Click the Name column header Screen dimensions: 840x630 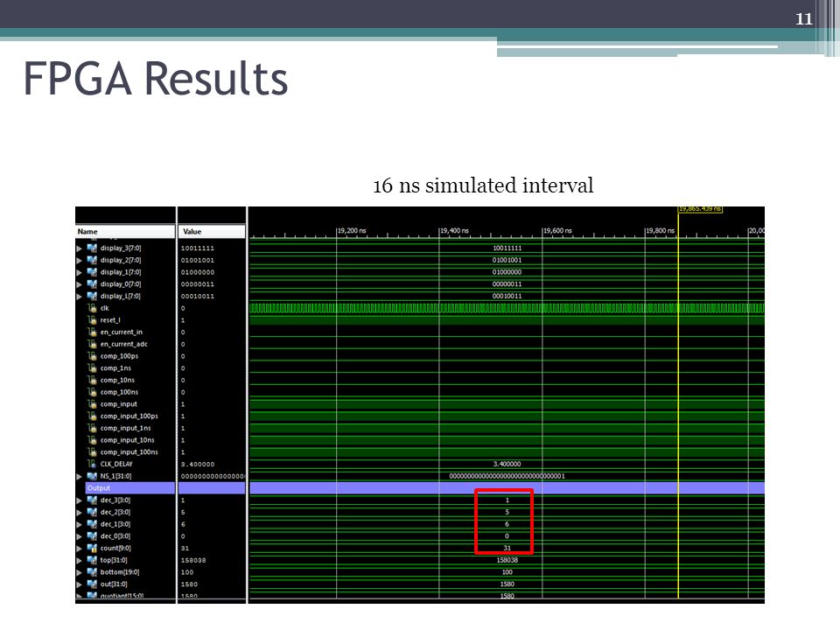(x=125, y=231)
